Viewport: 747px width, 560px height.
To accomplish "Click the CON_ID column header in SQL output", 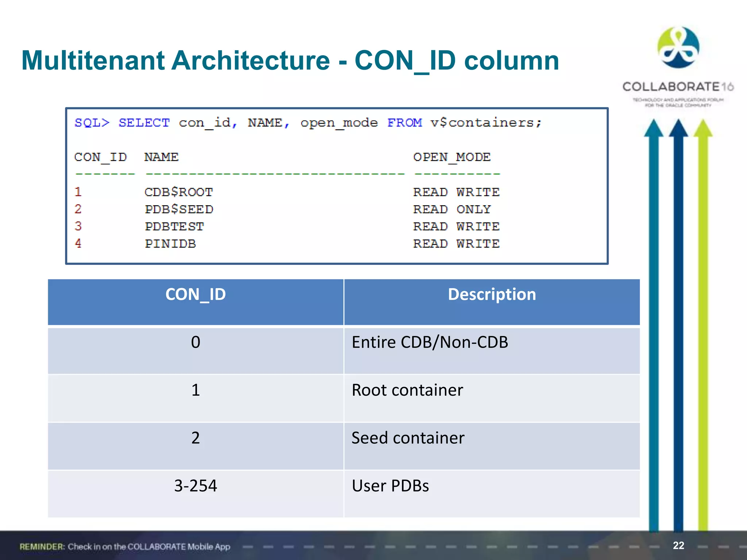I will pyautogui.click(x=100, y=157).
